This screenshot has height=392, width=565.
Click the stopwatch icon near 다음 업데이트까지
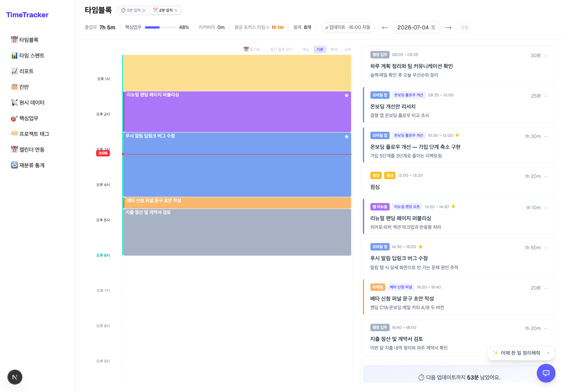tap(421, 377)
